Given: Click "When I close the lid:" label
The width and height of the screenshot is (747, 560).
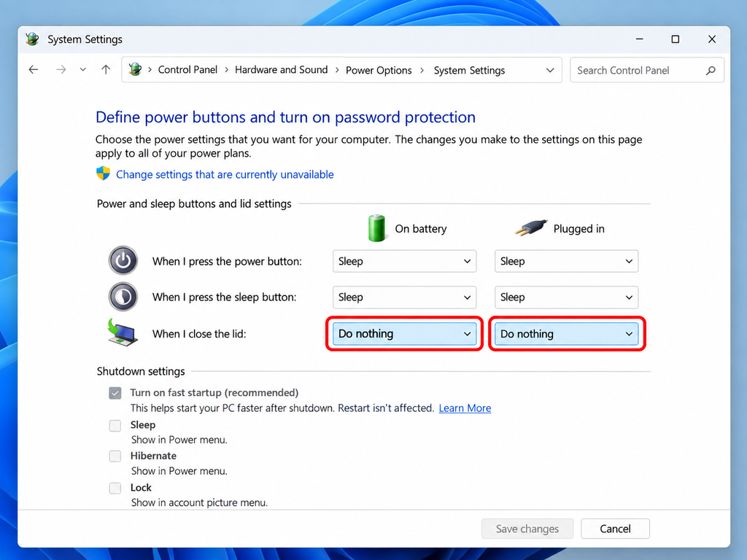Looking at the screenshot, I should 199,334.
